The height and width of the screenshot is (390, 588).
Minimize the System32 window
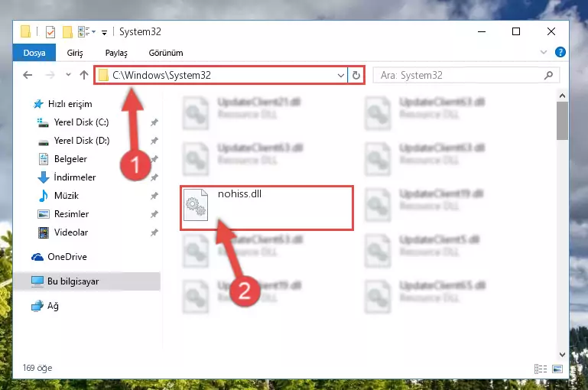click(x=482, y=32)
